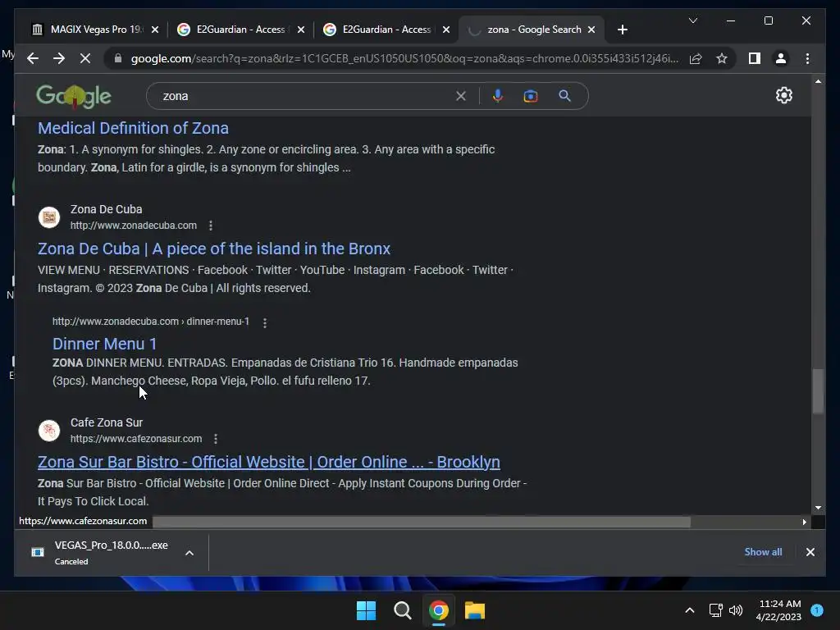Go to Google home via logo

pos(74,97)
